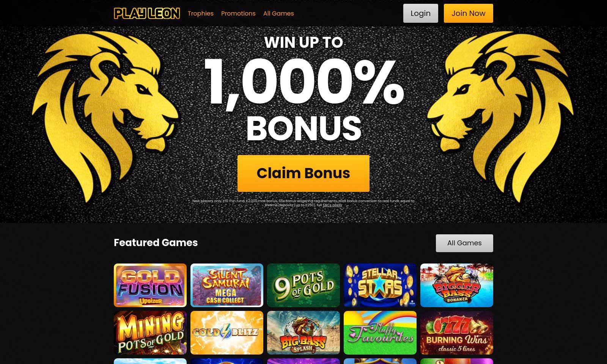Play Fluffy Favourites

(380, 333)
